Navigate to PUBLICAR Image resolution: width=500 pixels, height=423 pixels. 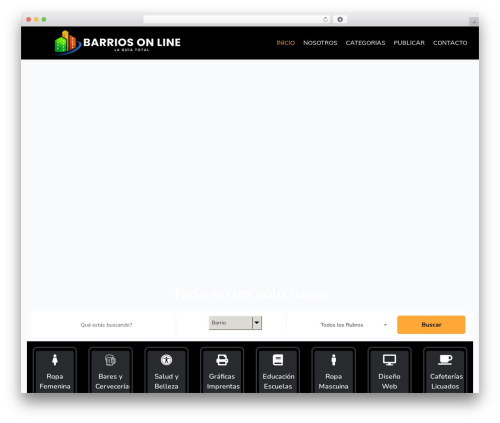(409, 43)
